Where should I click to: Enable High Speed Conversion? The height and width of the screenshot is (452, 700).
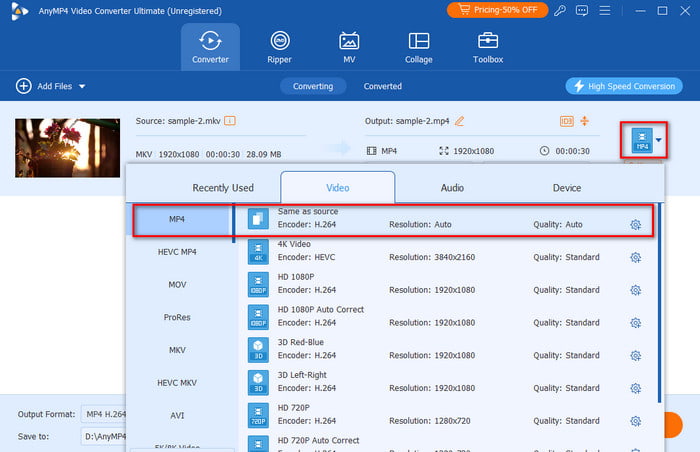pyautogui.click(x=624, y=86)
